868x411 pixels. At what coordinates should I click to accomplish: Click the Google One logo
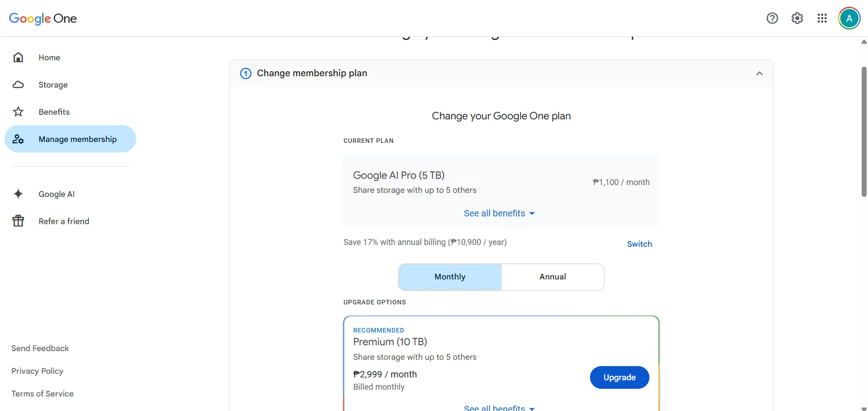click(x=43, y=19)
